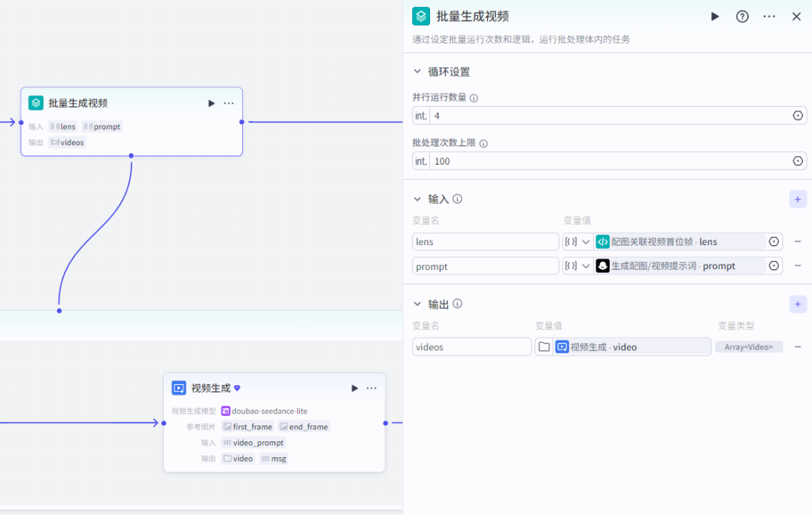Edit the lens variable name field
This screenshot has height=515, width=812.
coord(485,242)
